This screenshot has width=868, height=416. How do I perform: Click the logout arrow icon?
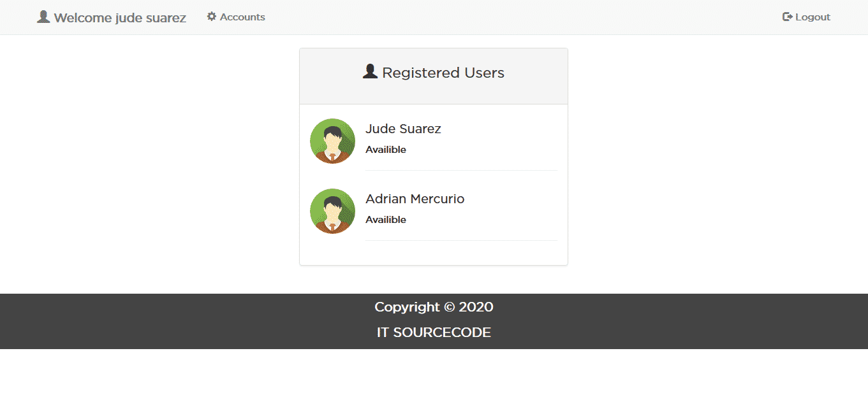[x=786, y=17]
